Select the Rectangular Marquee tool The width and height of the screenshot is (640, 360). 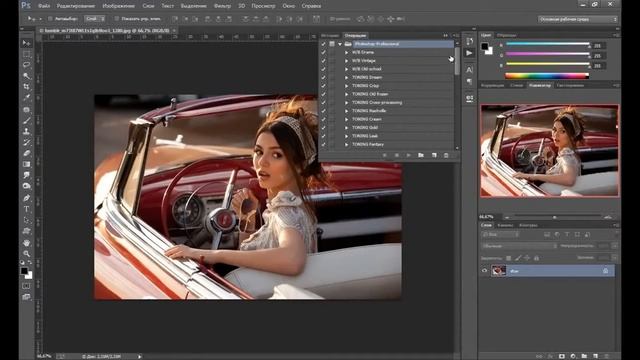[x=27, y=54]
